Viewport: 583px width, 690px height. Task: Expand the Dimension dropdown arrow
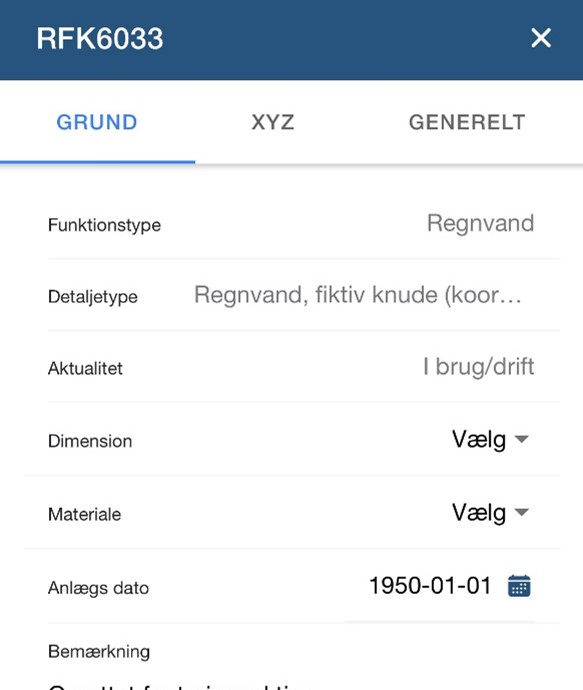click(521, 439)
